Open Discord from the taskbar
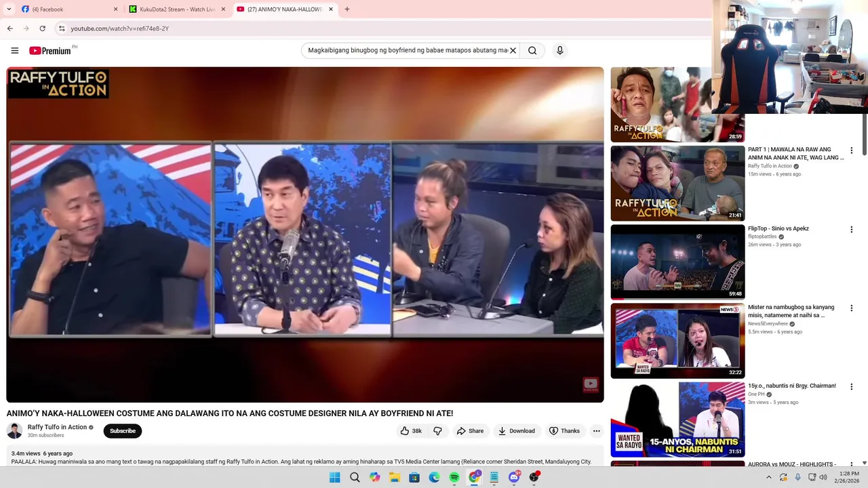Viewport: 868px width, 488px height. [x=514, y=477]
